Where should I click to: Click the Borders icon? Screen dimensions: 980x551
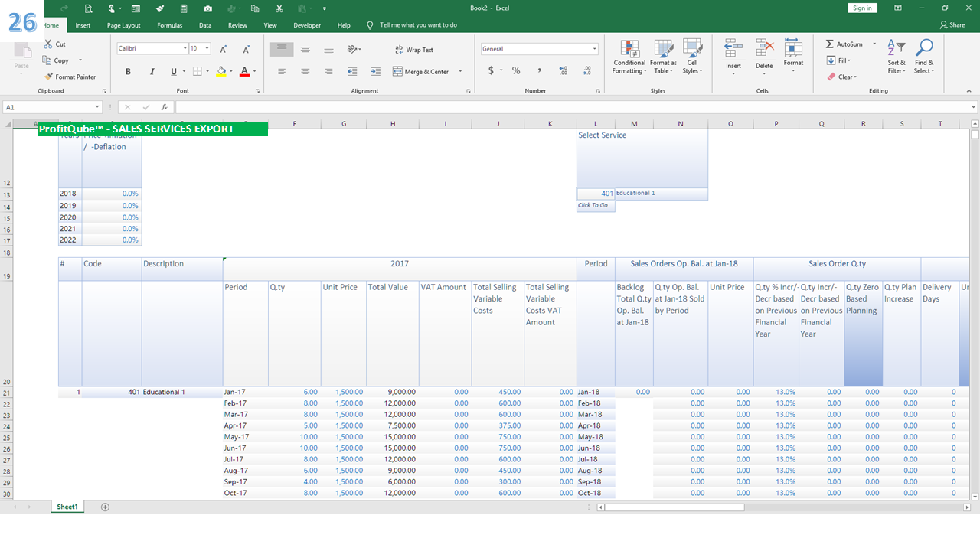click(197, 72)
